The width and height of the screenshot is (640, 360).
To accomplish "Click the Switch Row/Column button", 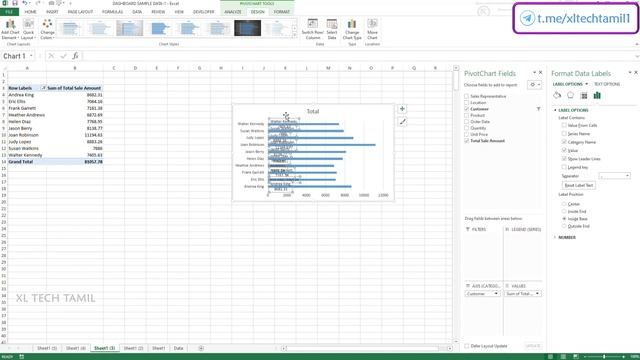I will coord(313,29).
